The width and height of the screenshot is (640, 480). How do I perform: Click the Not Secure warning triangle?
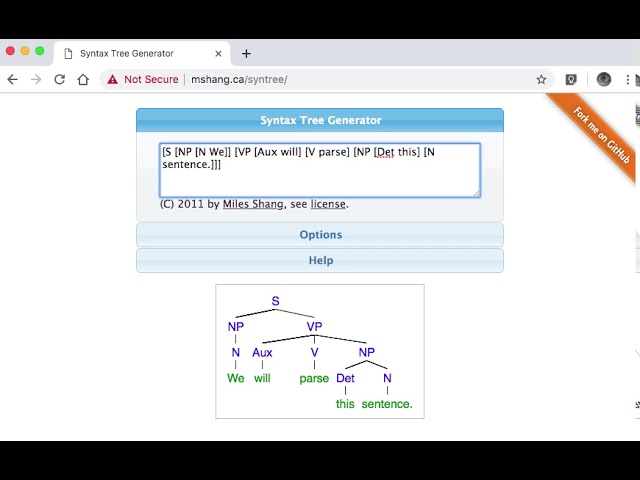(x=112, y=80)
